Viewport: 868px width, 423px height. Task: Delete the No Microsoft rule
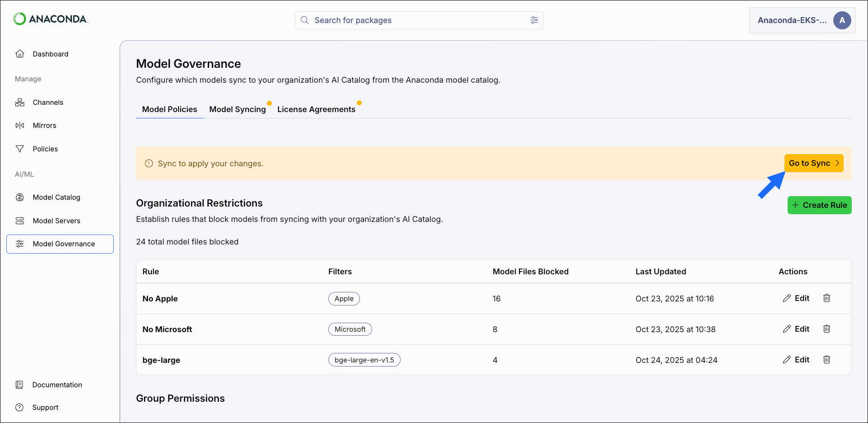tap(826, 329)
